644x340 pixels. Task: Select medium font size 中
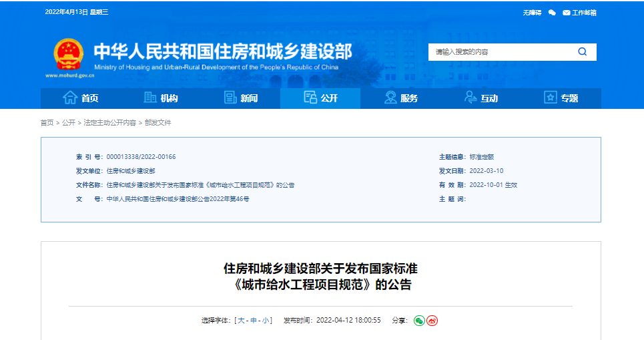[254, 320]
